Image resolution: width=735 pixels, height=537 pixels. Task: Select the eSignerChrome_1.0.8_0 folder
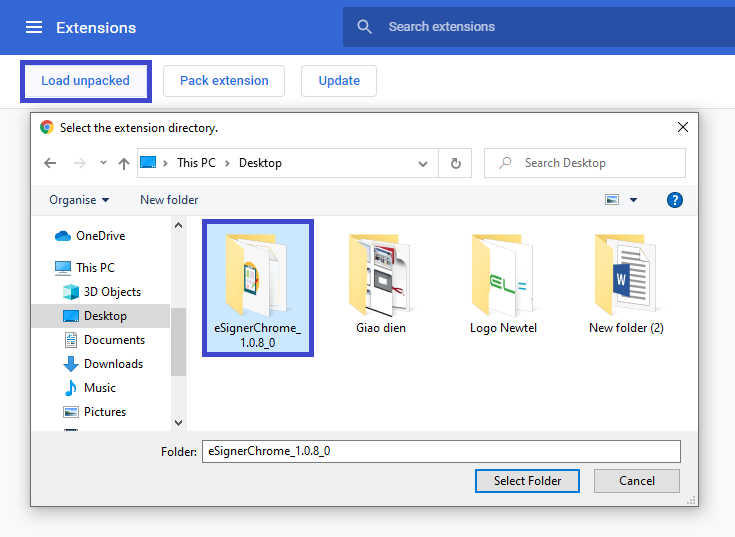click(x=257, y=287)
